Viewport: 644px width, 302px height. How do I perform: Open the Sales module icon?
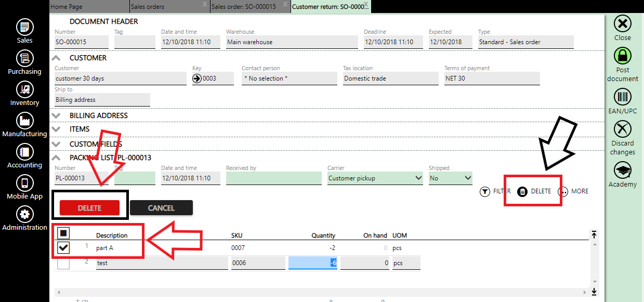coord(25,27)
